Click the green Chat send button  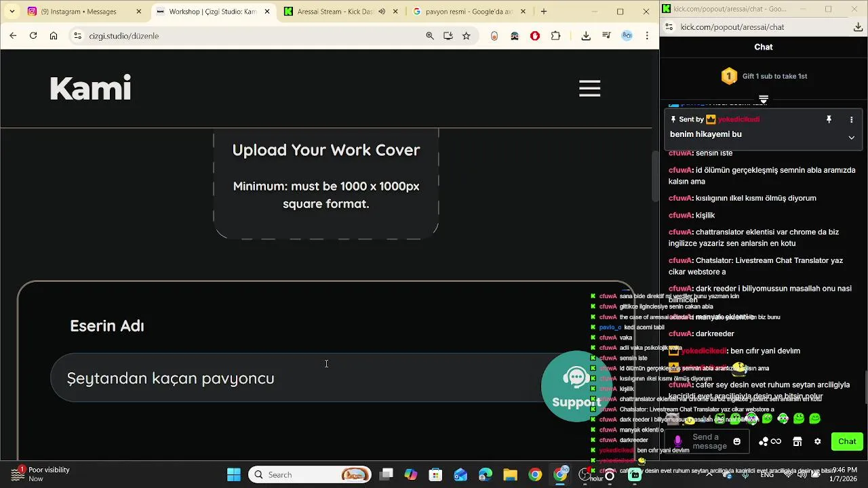847,441
